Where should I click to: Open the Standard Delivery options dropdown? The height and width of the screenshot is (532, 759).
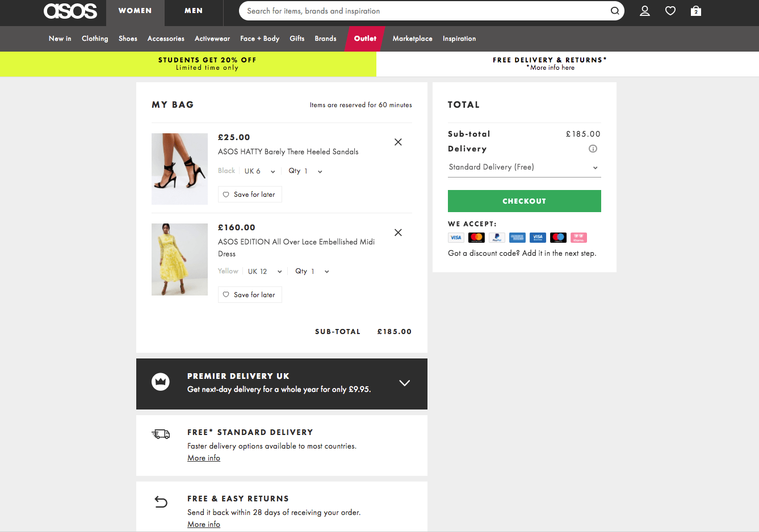click(x=523, y=167)
